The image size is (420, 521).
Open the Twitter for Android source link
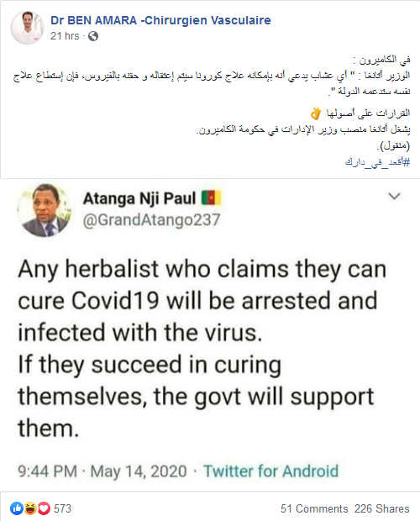270,471
